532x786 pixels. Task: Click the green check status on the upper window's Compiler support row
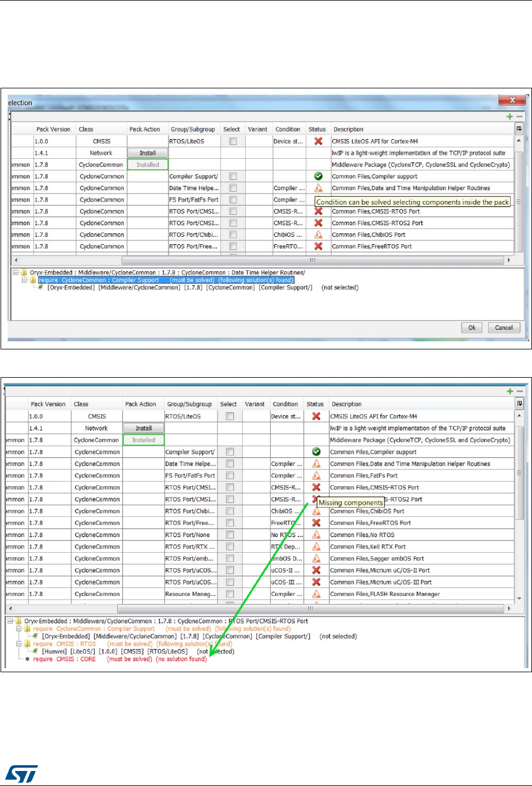318,176
